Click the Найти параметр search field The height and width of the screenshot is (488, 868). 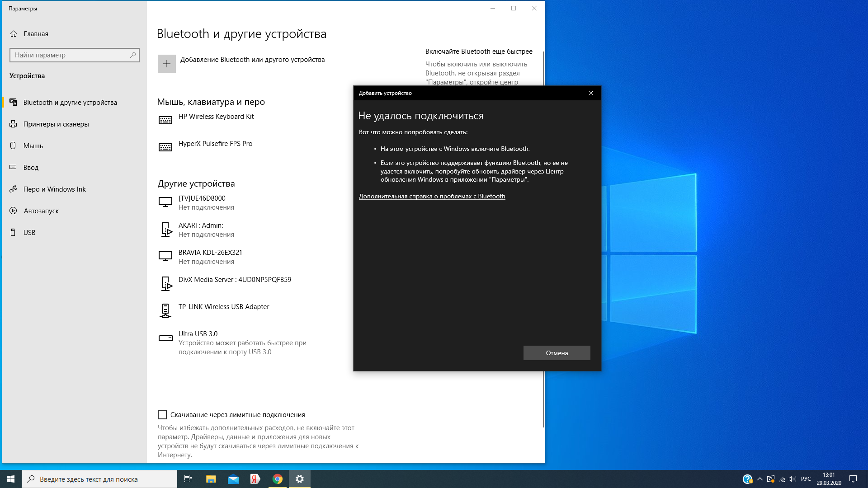pyautogui.click(x=75, y=55)
